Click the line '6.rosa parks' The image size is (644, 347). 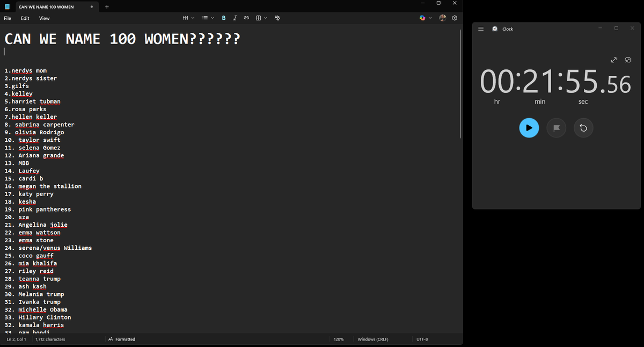click(x=25, y=109)
